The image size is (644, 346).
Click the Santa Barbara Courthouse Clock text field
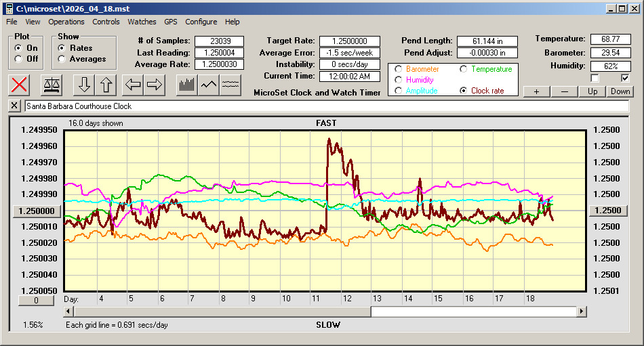pos(325,106)
